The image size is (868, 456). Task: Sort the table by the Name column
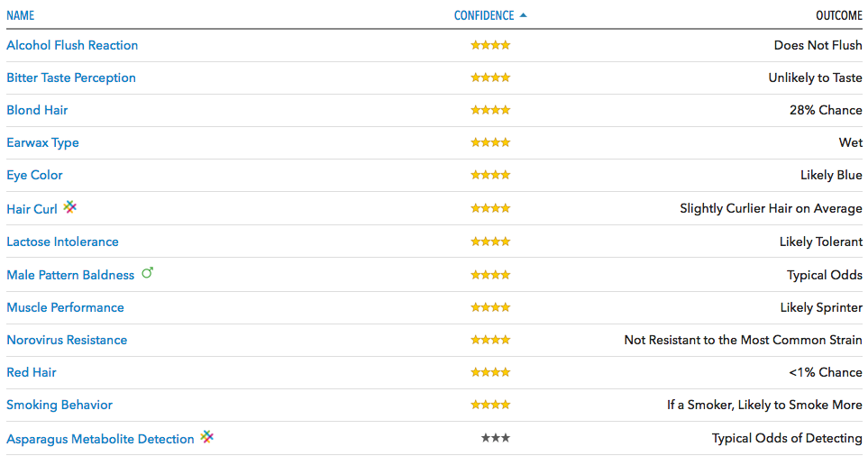21,15
